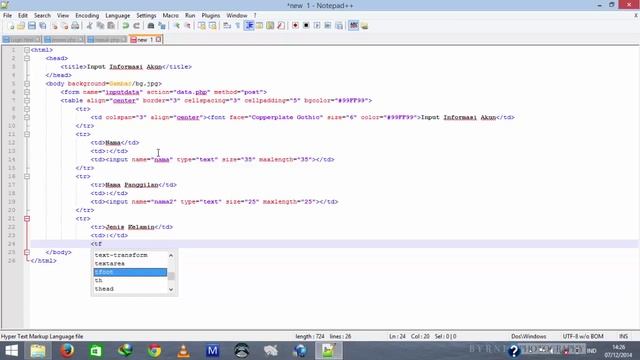Start macro recording with red dot icon
Image resolution: width=640 pixels, height=360 pixels.
[x=295, y=26]
